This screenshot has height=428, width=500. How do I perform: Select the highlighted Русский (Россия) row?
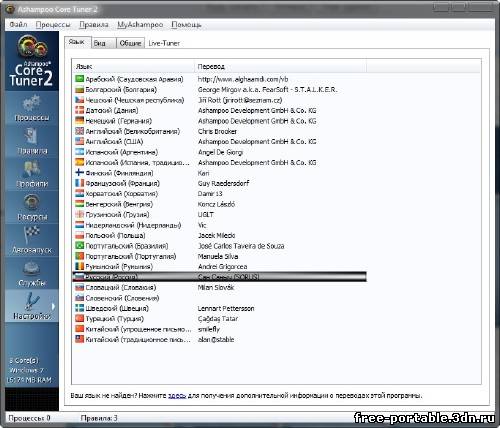click(220, 277)
